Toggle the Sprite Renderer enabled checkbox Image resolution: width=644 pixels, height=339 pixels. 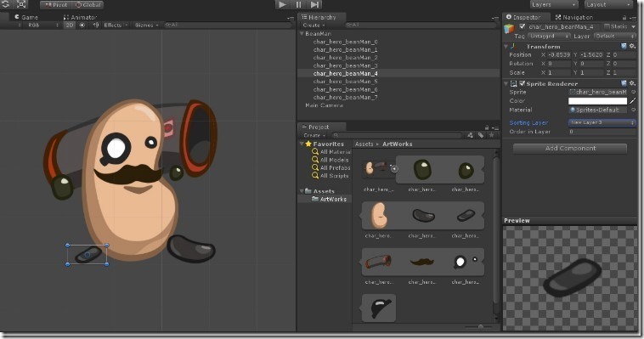(523, 83)
